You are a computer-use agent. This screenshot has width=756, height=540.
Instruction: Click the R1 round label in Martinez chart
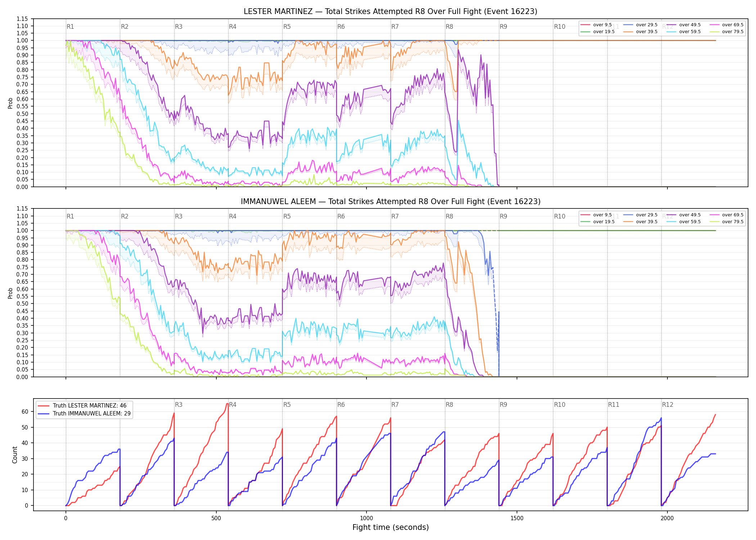coord(70,27)
